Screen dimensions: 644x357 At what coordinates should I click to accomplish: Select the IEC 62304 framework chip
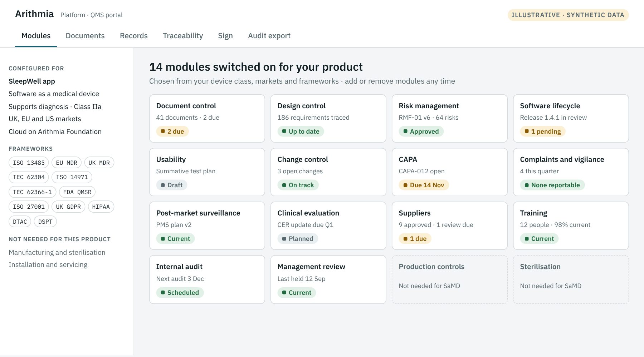(29, 177)
